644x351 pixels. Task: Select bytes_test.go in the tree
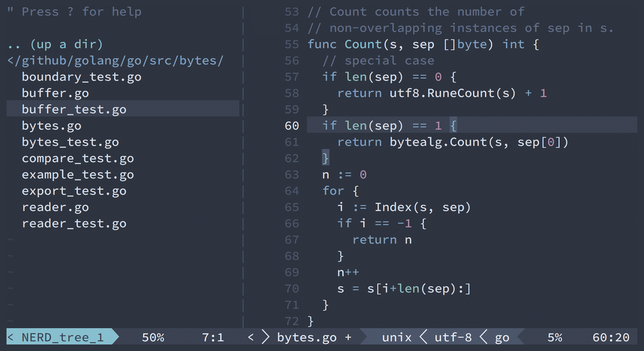(x=70, y=142)
